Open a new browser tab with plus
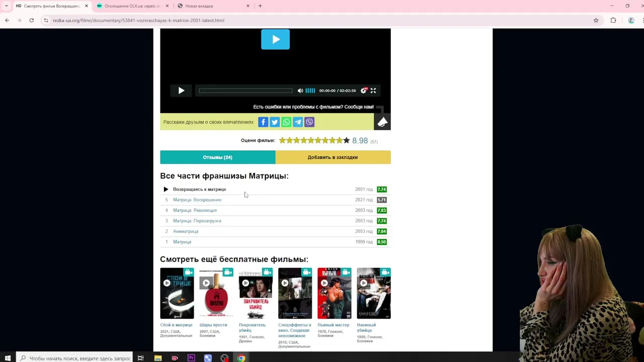The width and height of the screenshot is (644, 362). point(260,6)
